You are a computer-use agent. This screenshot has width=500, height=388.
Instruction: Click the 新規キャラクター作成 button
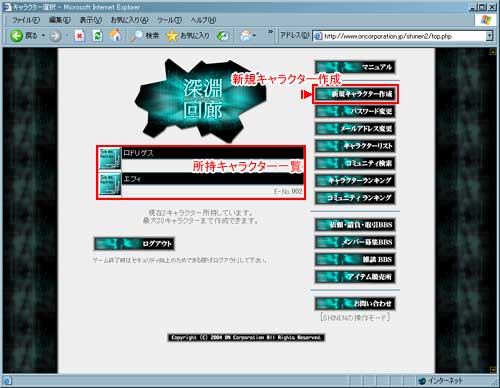click(355, 94)
